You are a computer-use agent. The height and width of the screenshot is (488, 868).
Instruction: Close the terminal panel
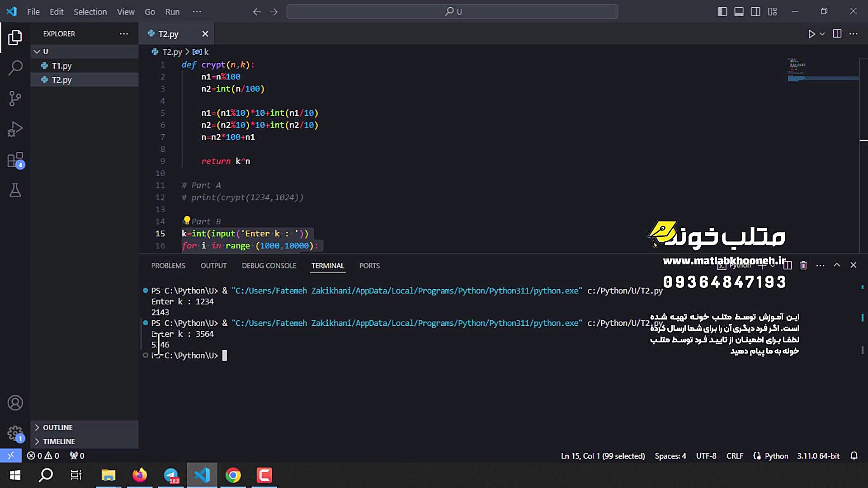tap(854, 265)
